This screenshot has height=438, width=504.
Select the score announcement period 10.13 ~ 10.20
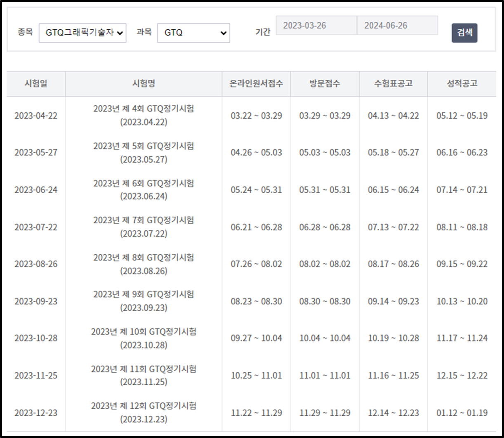462,301
